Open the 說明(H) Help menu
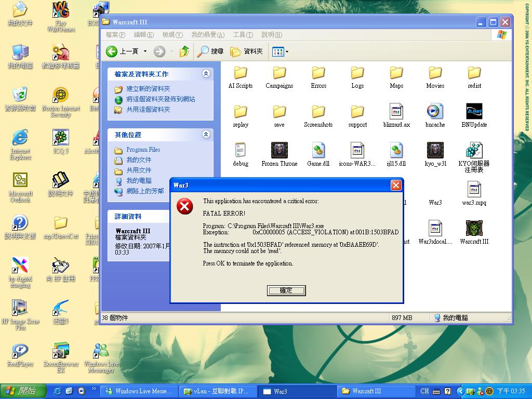This screenshot has width=532, height=399. pyautogui.click(x=272, y=35)
